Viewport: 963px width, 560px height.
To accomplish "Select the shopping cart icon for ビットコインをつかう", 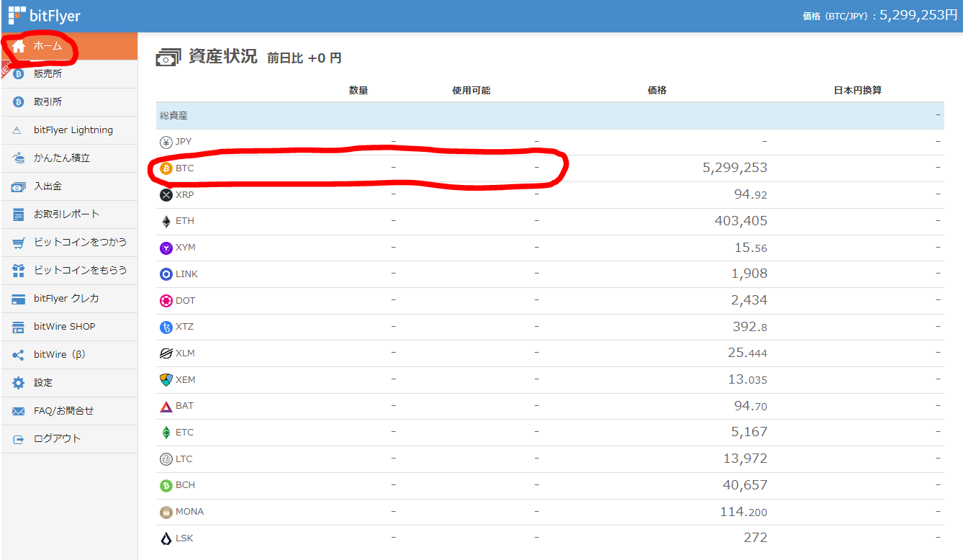I will [18, 242].
